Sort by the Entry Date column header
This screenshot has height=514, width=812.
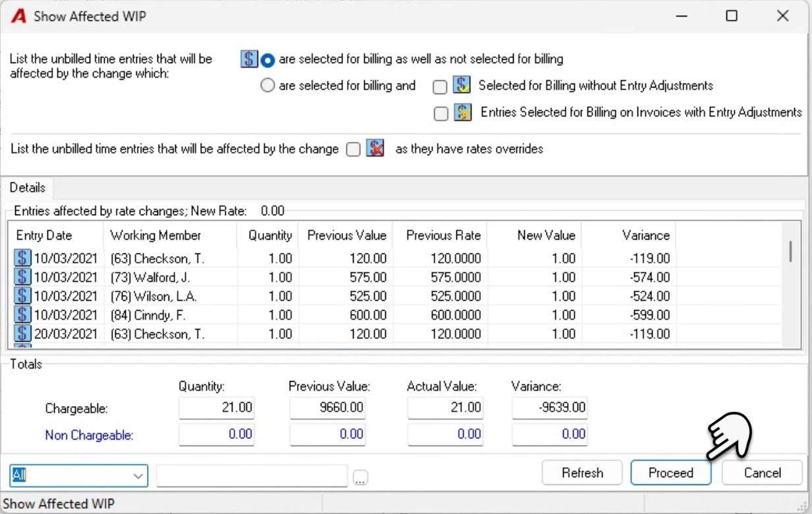coord(56,236)
